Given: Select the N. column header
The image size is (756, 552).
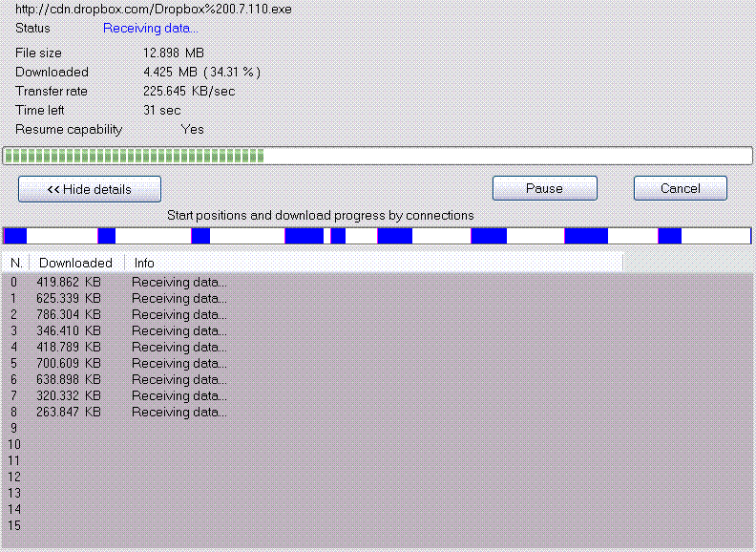Looking at the screenshot, I should pyautogui.click(x=16, y=263).
